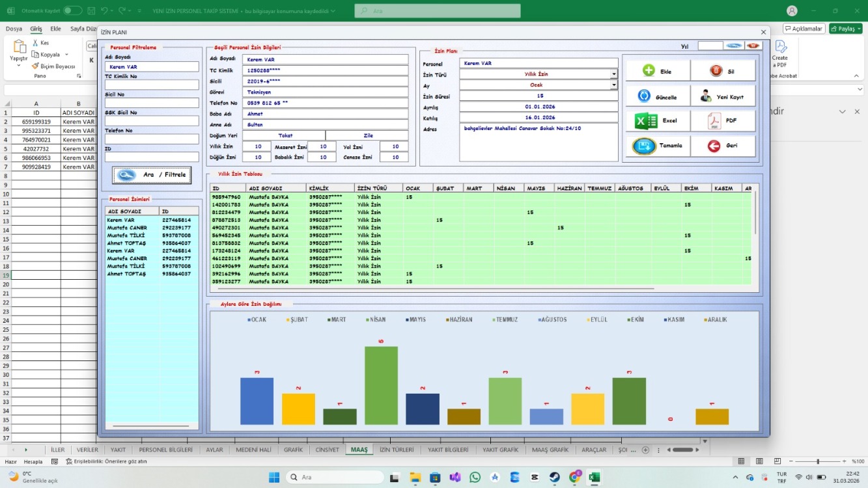868x488 pixels.
Task: Switch to the İZİN TÜRLERİ sheet tab
Action: (x=397, y=450)
